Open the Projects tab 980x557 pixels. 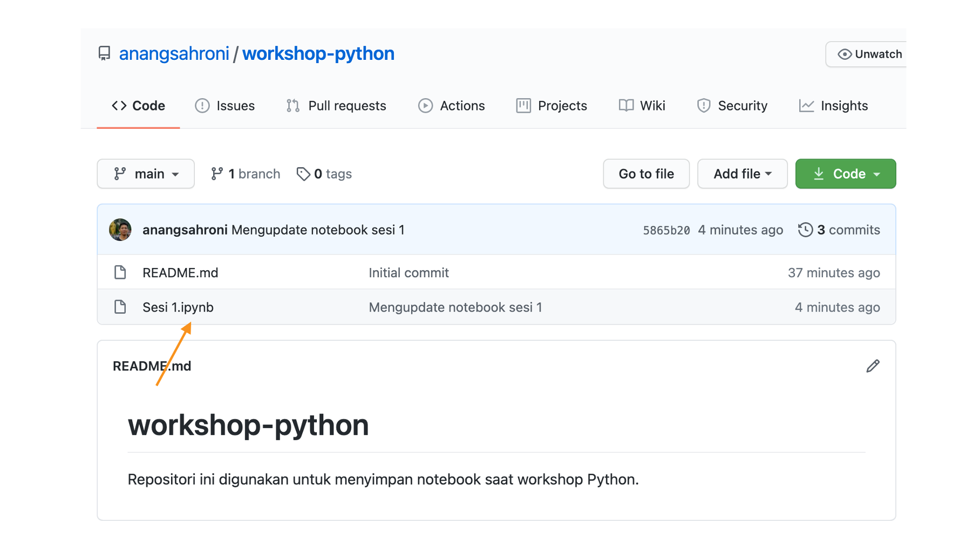click(551, 106)
